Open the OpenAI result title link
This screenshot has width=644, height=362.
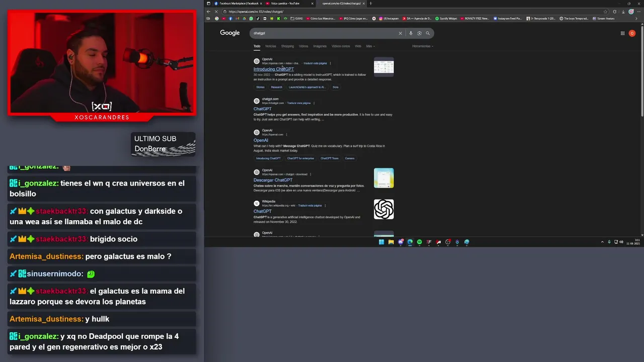pos(261,140)
